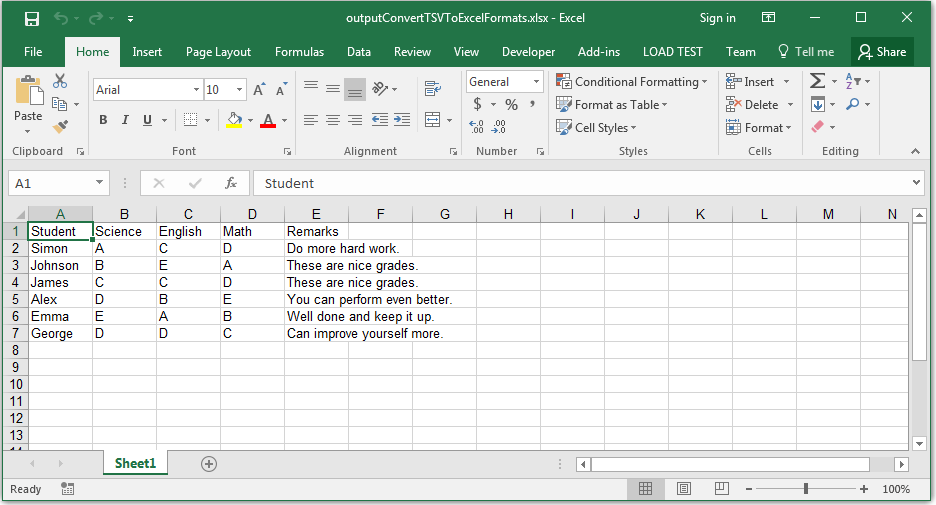Click the Insert Function fx icon
This screenshot has width=936, height=505.
(231, 183)
